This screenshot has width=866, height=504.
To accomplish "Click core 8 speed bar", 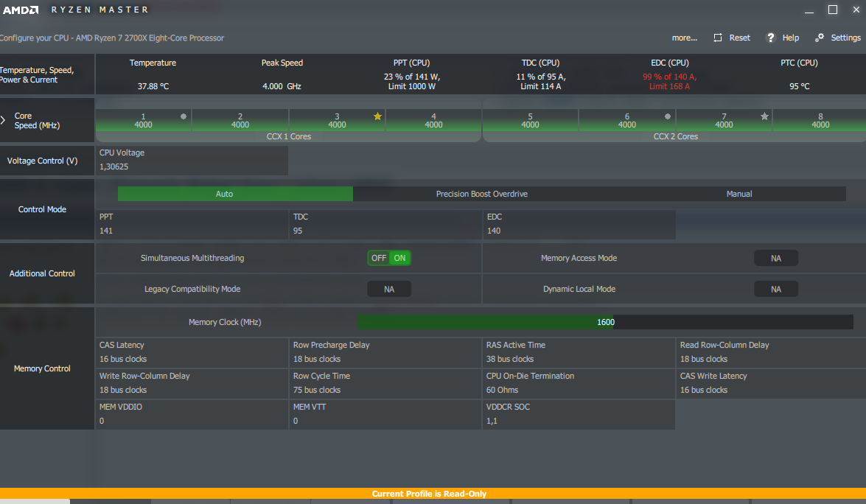I will click(x=820, y=120).
